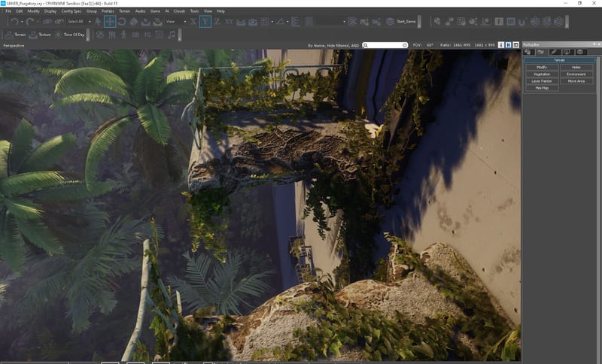This screenshot has width=602, height=364.
Task: Click the Unlink objects icon
Action: (x=59, y=22)
